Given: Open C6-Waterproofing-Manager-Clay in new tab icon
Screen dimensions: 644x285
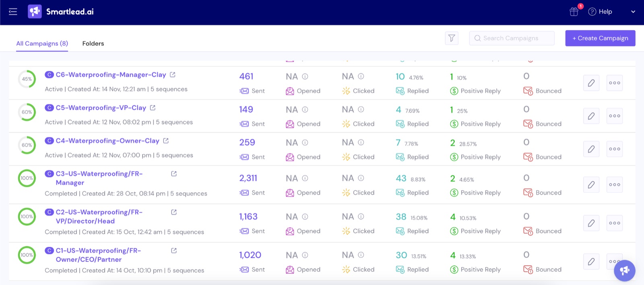Looking at the screenshot, I should click(173, 75).
